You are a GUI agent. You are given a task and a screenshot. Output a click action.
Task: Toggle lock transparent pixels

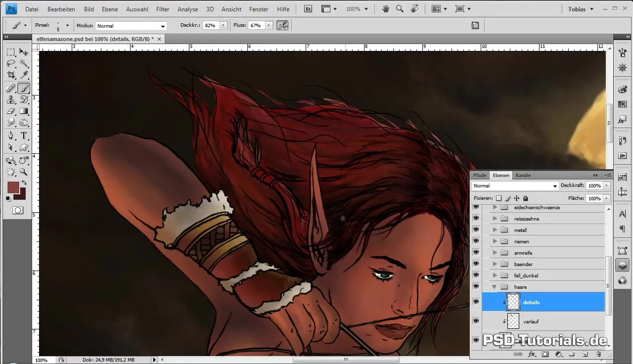499,198
